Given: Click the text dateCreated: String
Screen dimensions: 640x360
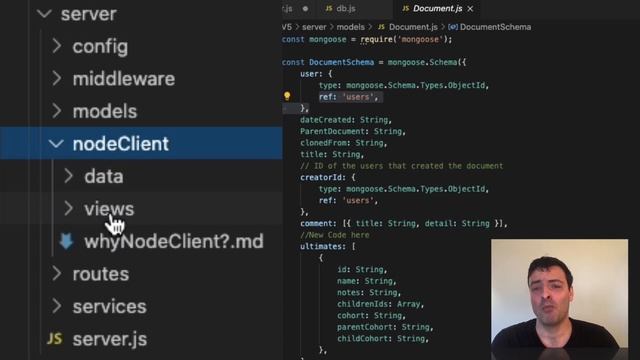Looking at the screenshot, I should click(x=346, y=120).
